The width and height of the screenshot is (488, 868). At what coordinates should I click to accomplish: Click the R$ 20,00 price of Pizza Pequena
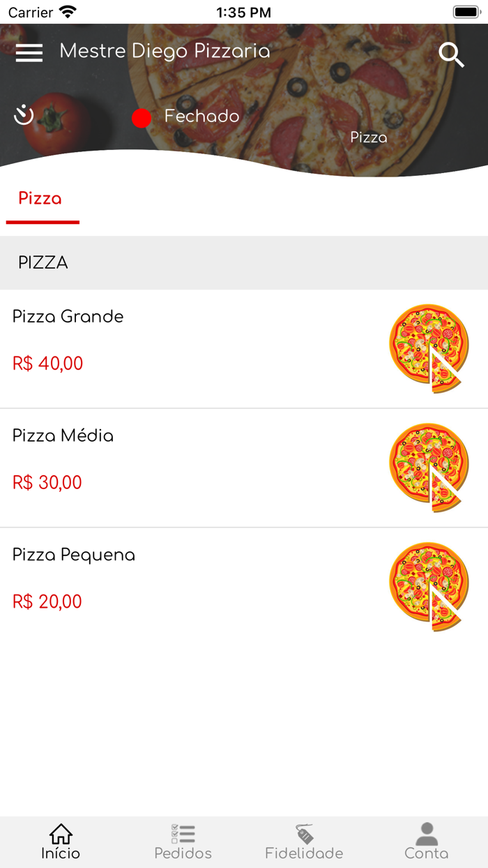[x=46, y=601]
